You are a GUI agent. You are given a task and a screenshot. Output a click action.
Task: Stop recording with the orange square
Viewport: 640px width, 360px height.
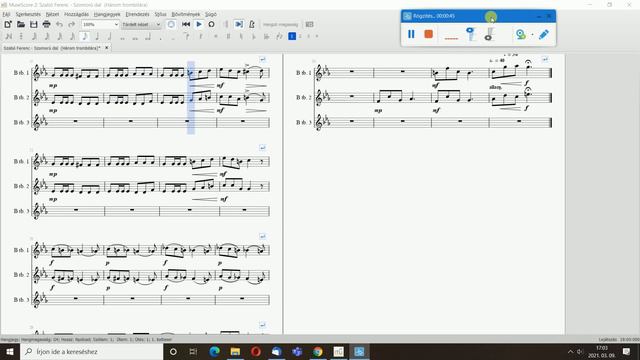point(429,34)
